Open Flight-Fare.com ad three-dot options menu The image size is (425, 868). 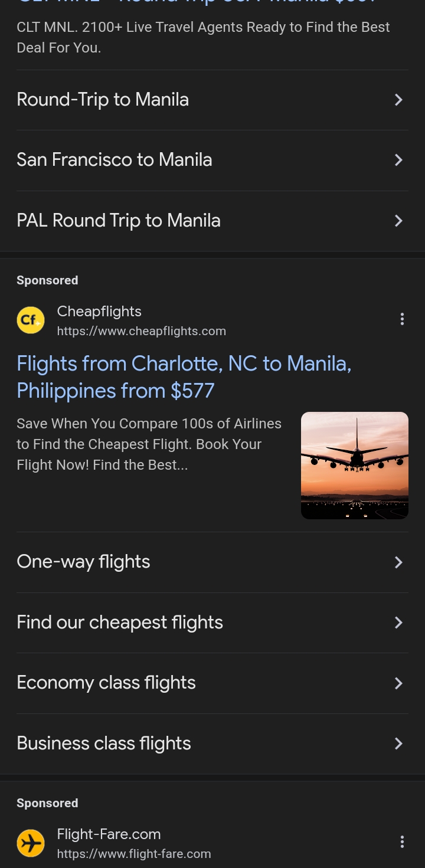(402, 842)
